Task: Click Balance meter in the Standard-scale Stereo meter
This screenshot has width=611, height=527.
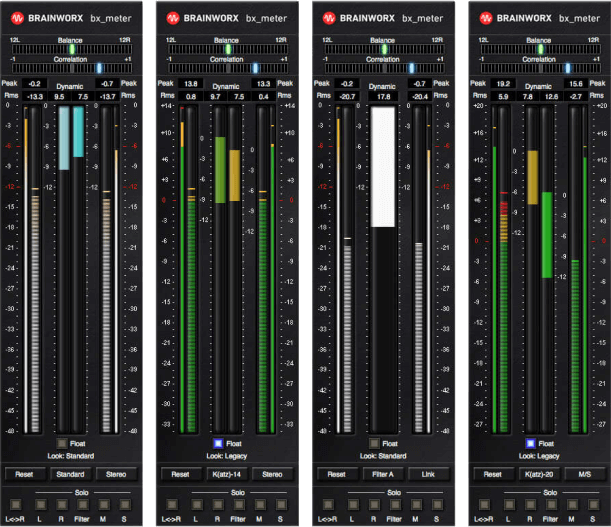Action: pyautogui.click(x=72, y=49)
